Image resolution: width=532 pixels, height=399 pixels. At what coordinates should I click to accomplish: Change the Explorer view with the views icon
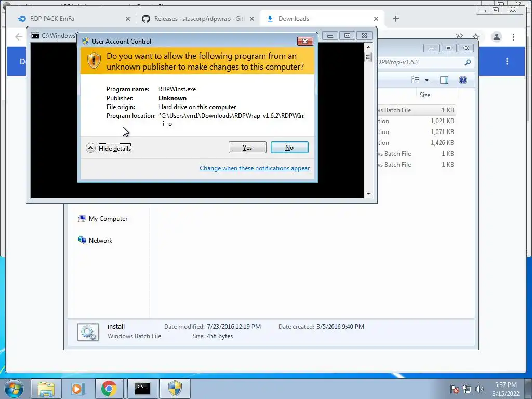click(415, 79)
